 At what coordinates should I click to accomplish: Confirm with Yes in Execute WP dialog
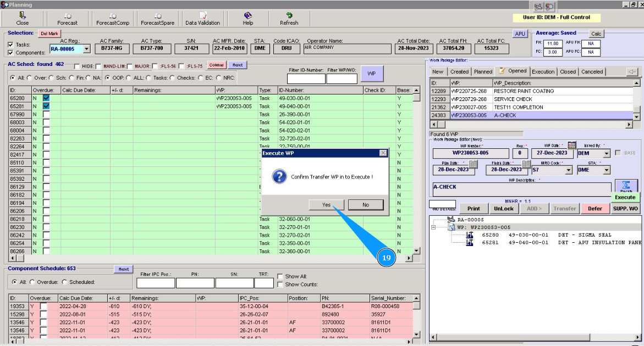pos(327,205)
